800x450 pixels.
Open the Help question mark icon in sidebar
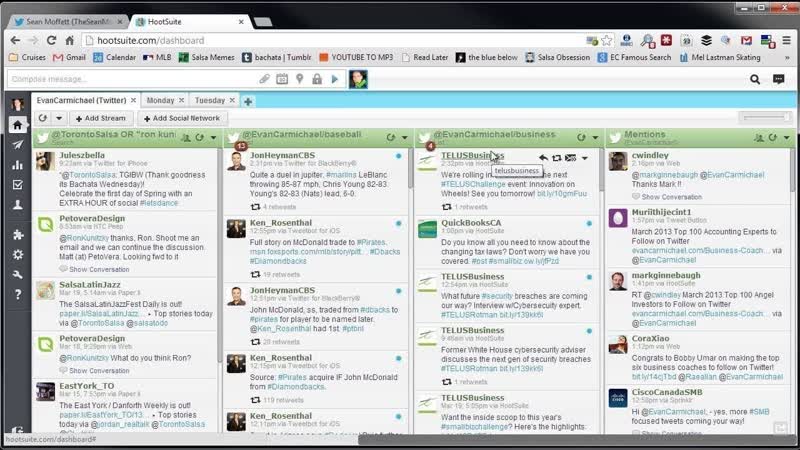pos(17,294)
